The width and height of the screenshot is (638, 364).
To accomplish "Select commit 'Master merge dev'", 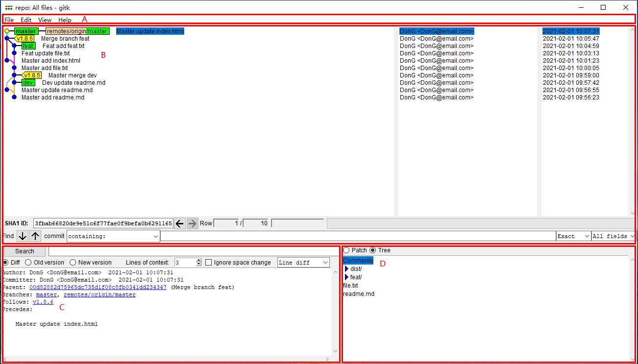I will [73, 75].
